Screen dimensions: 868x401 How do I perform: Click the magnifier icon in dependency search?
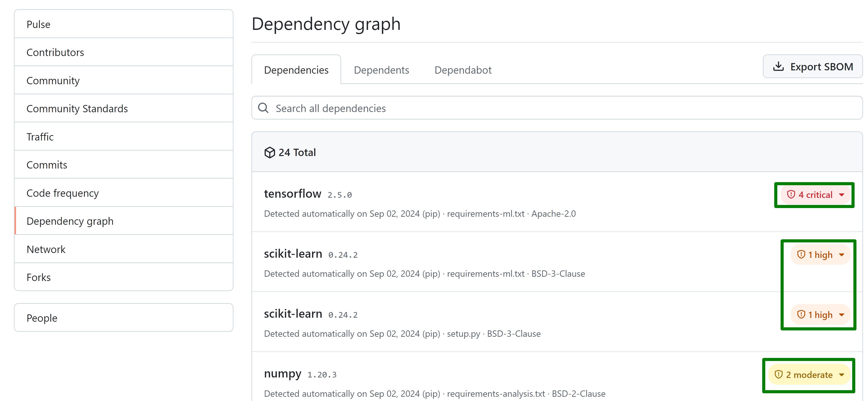[263, 108]
